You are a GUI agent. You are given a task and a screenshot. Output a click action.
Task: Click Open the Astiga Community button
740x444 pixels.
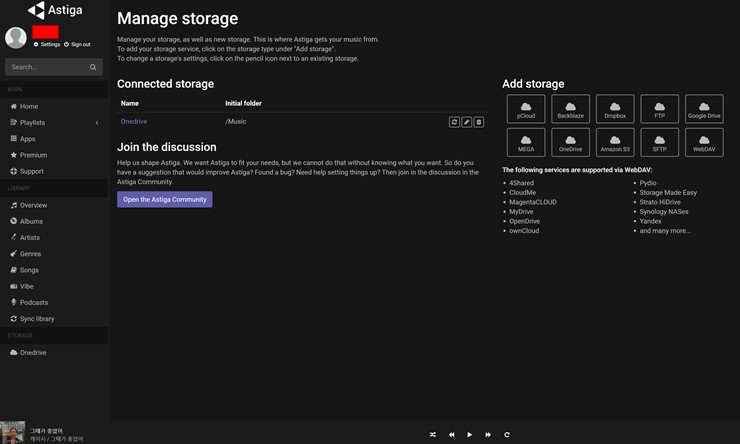tap(165, 200)
